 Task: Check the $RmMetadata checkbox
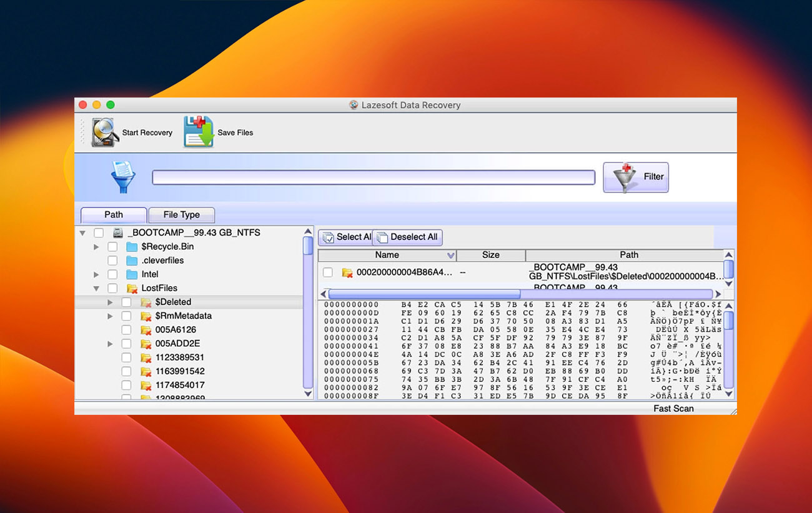pyautogui.click(x=126, y=316)
